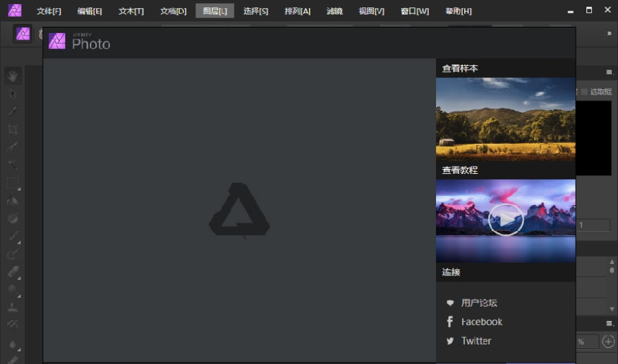The height and width of the screenshot is (364, 618).
Task: Select the Blur Brush droplet tool
Action: click(x=13, y=344)
